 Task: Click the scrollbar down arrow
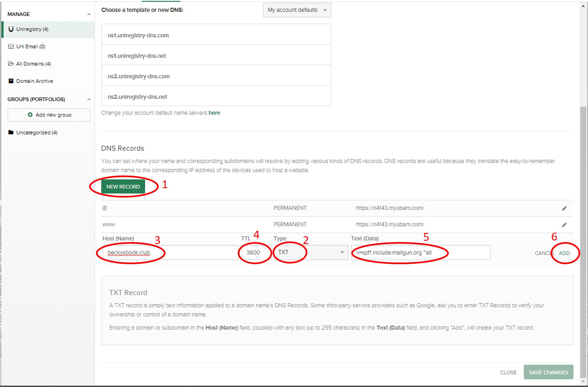[x=583, y=381]
